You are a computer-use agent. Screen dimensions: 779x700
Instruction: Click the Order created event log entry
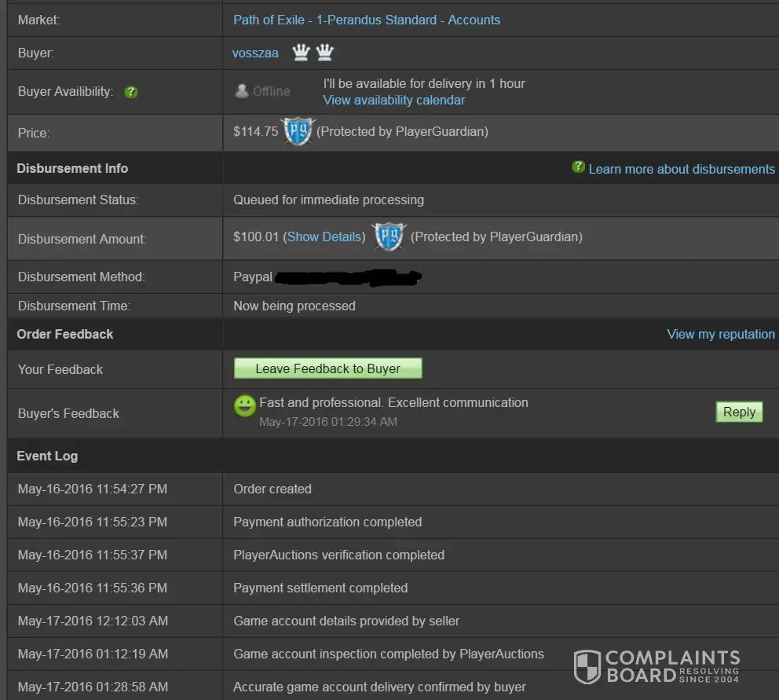click(x=272, y=489)
